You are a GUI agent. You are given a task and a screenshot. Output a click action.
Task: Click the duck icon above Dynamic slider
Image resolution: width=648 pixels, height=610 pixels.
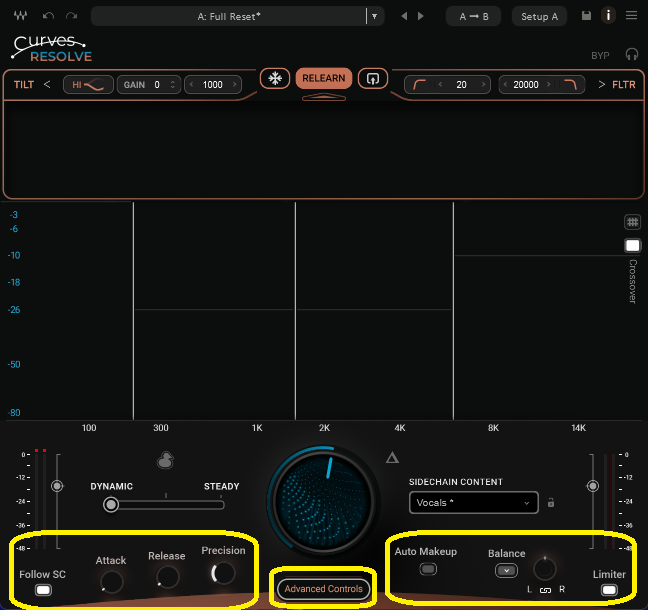coord(166,460)
